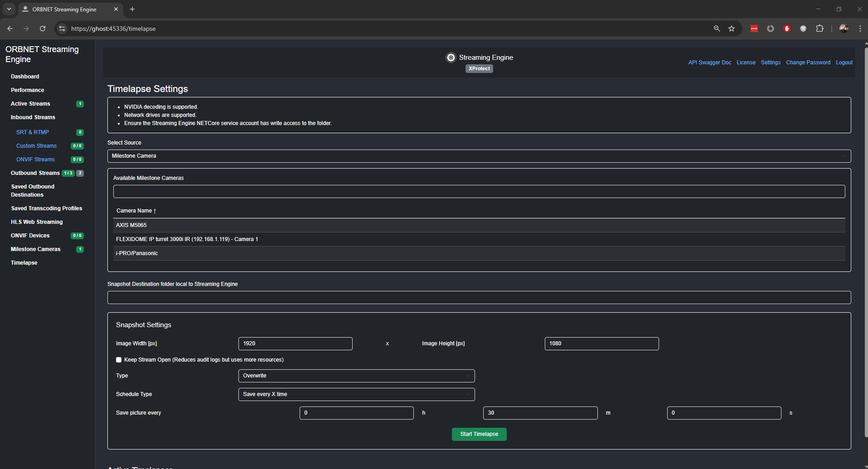Open the Extensions puzzle icon
Screen dimensions: 868x469
(x=820, y=29)
